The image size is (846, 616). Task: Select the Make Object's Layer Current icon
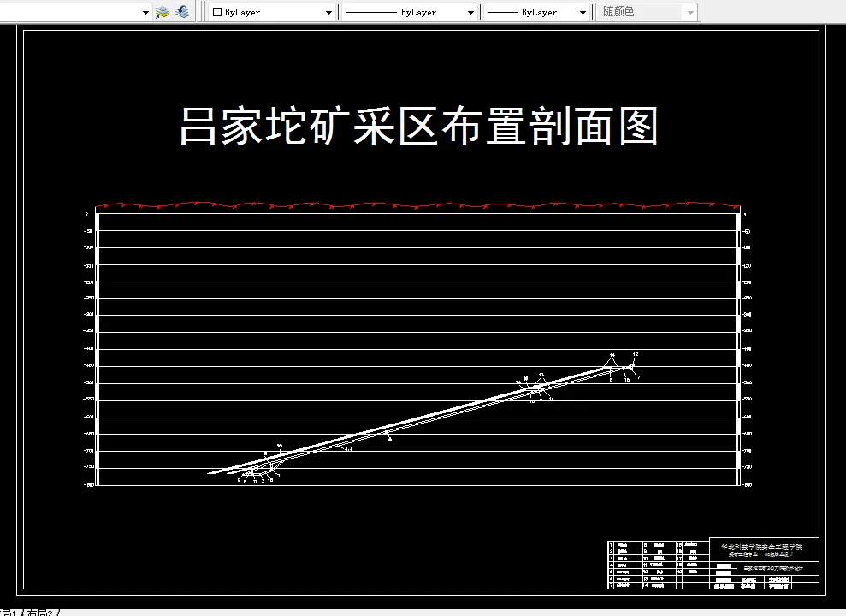(163, 11)
